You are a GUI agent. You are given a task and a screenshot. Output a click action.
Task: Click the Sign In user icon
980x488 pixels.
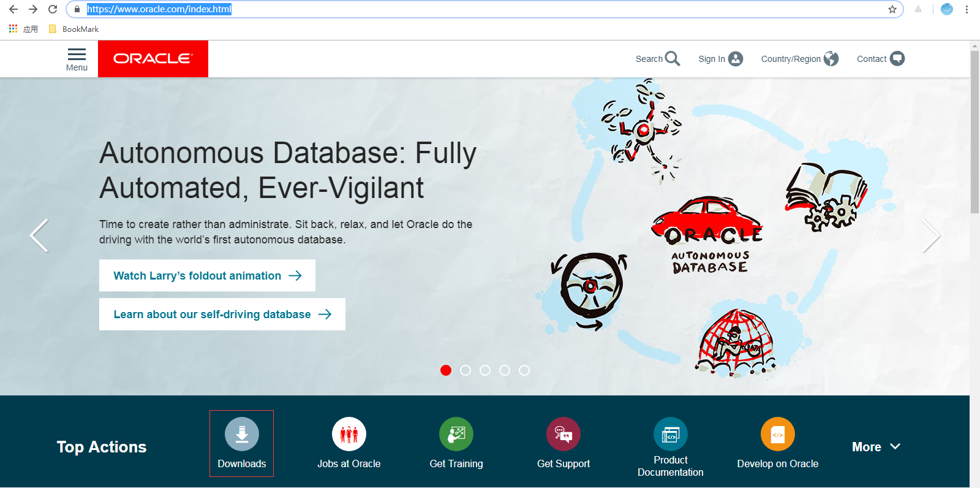(736, 59)
